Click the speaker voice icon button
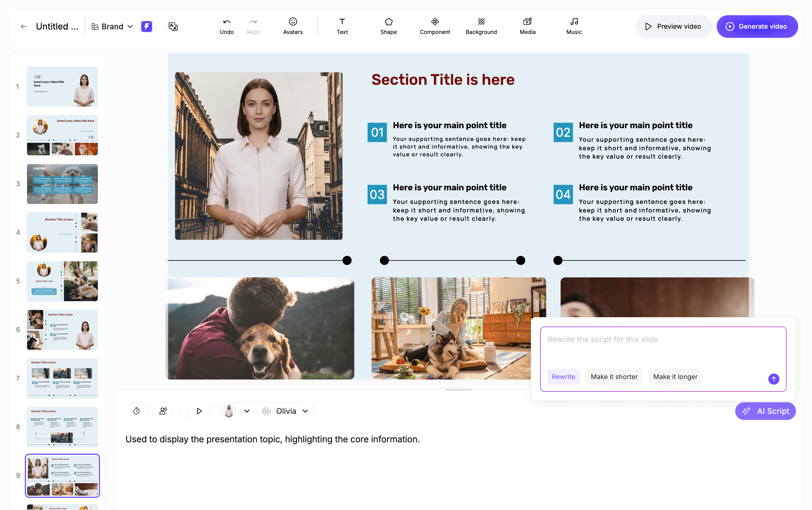Viewport: 812px width, 510px height. pos(163,411)
